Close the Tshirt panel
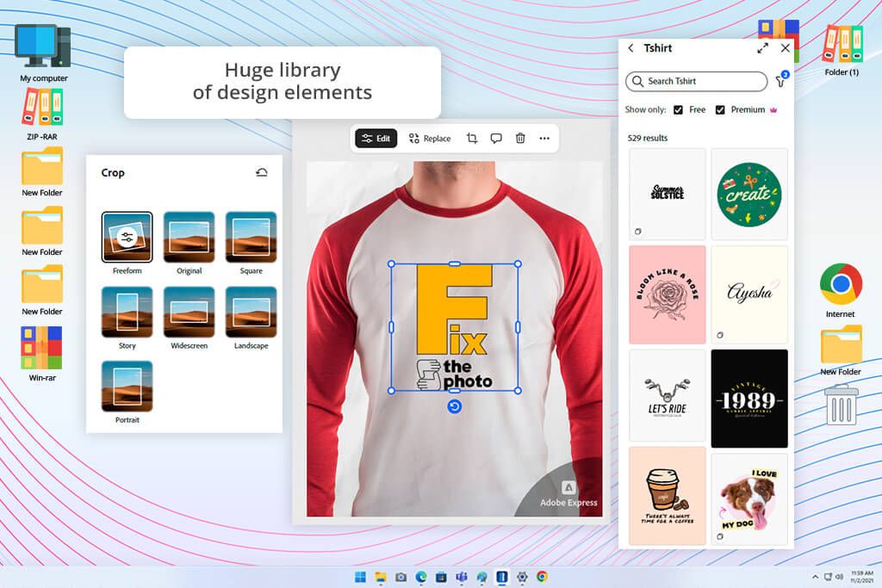Viewport: 882px width, 588px height. tap(786, 48)
